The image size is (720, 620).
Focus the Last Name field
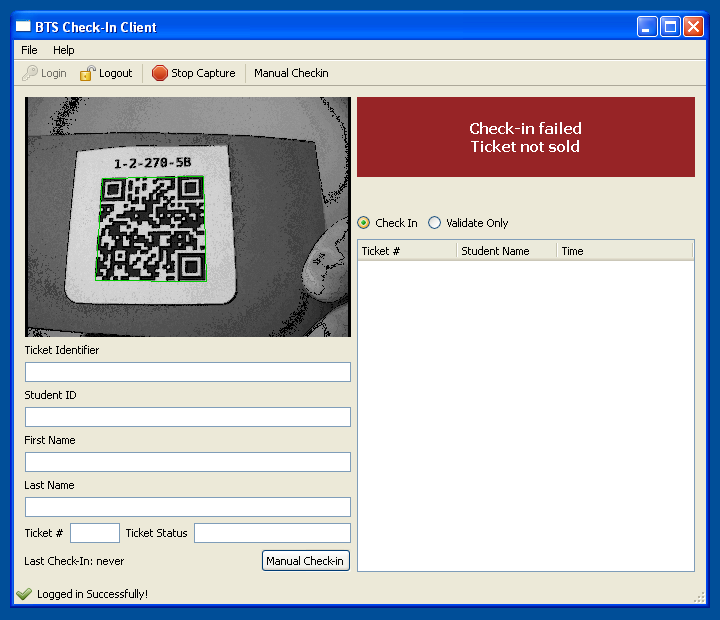coord(188,507)
